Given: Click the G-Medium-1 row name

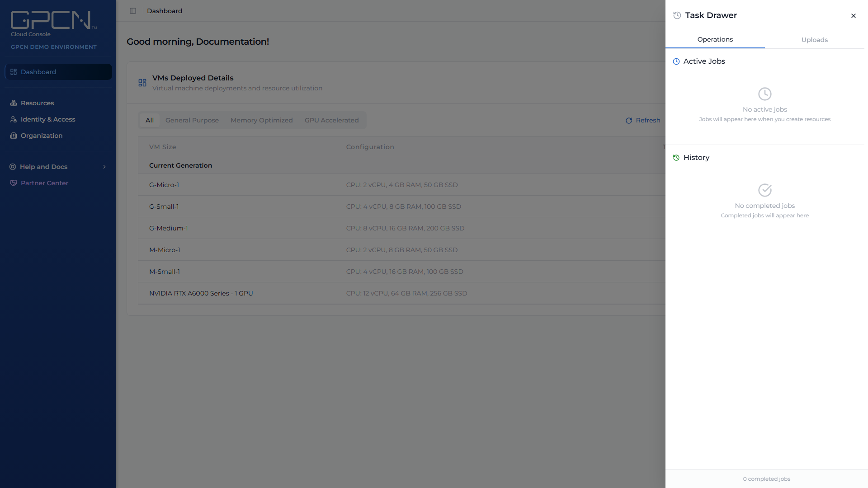Looking at the screenshot, I should pyautogui.click(x=169, y=228).
